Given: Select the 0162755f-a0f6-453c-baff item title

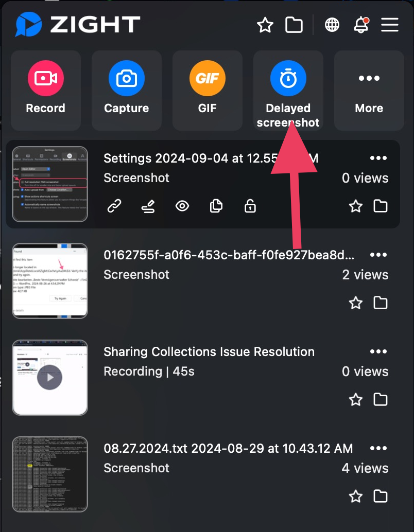Looking at the screenshot, I should 229,255.
